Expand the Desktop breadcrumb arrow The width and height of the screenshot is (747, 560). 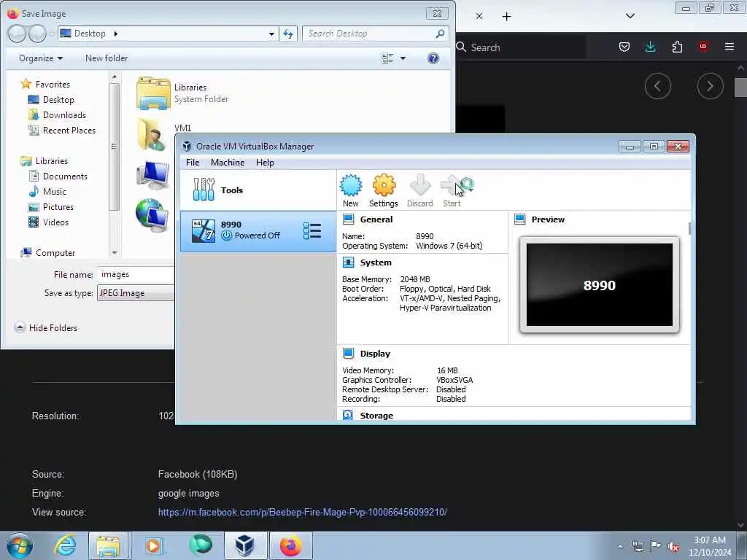pos(116,34)
